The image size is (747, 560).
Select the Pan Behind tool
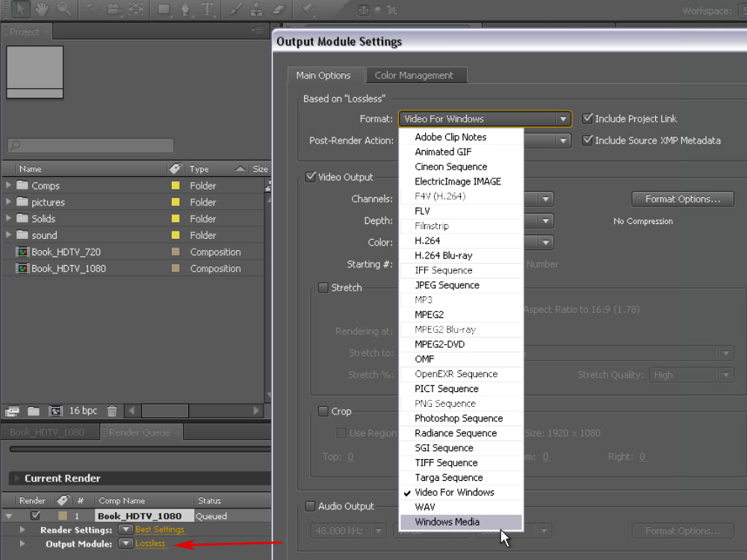136,9
